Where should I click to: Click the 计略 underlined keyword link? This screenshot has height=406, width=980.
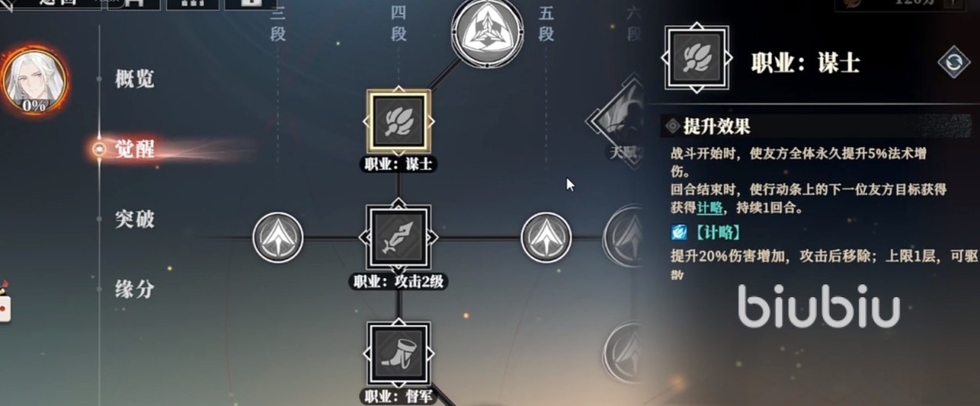710,208
